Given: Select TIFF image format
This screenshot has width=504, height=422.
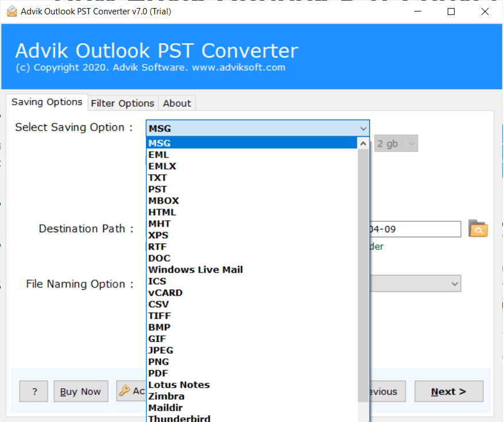Looking at the screenshot, I should 252,316.
